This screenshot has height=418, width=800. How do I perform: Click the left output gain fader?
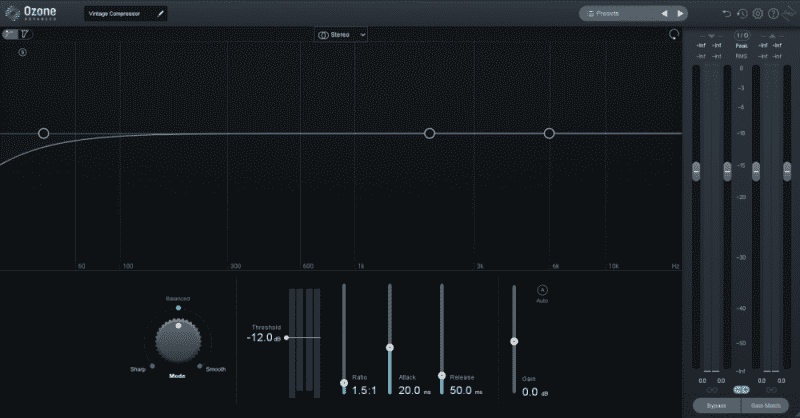756,171
